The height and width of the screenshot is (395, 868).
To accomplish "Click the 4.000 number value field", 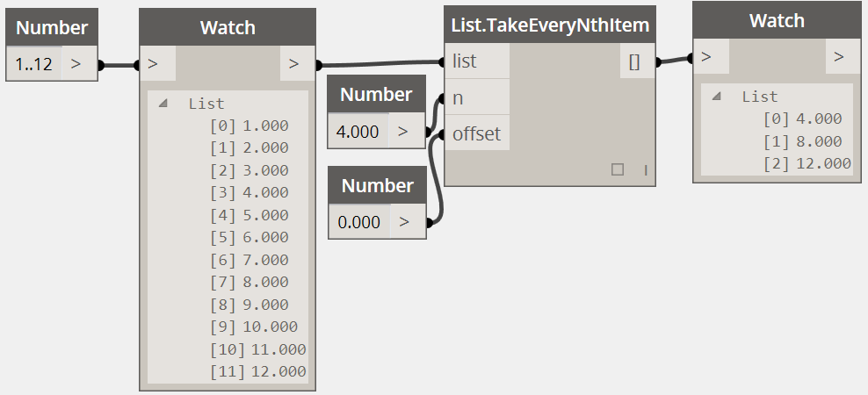I will [358, 132].
